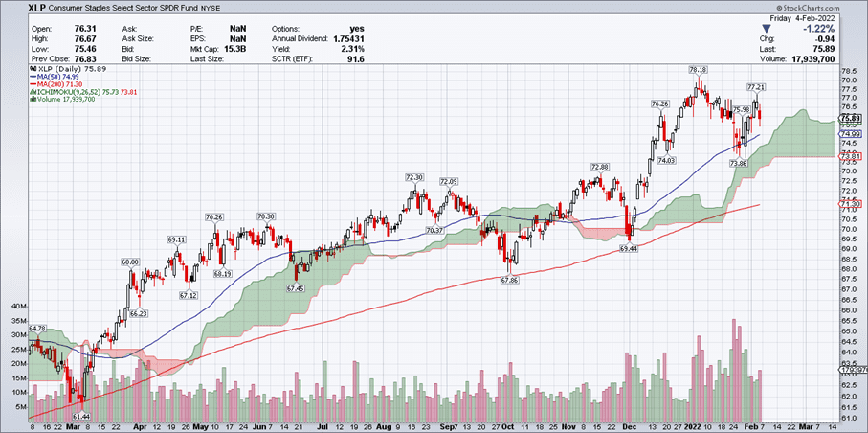Click the 69.44 low price label

tap(631, 250)
